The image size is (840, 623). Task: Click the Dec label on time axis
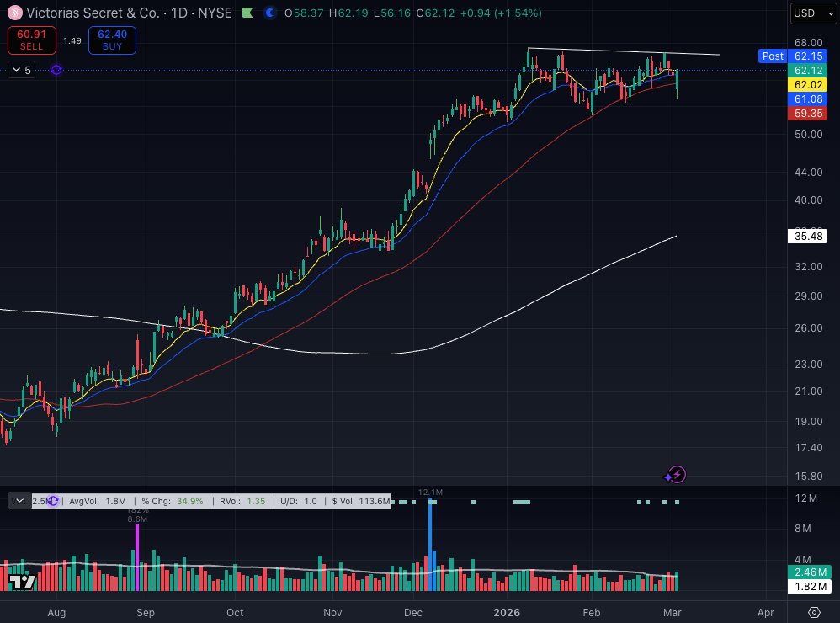click(x=413, y=612)
